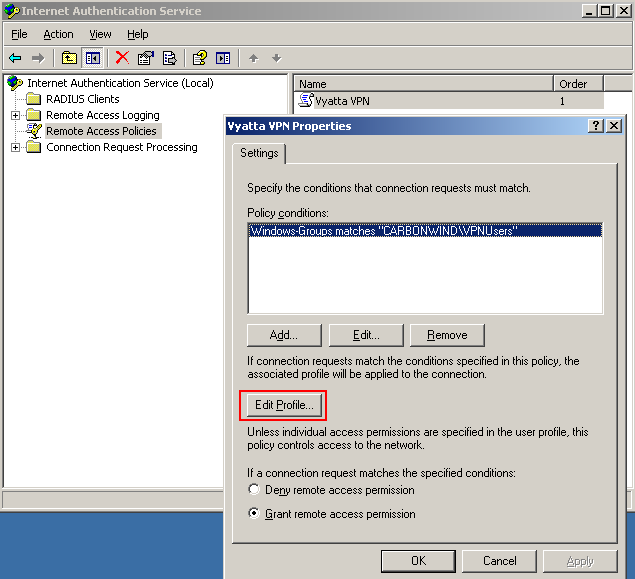Open the Action menu
Image resolution: width=635 pixels, height=579 pixels.
click(58, 34)
